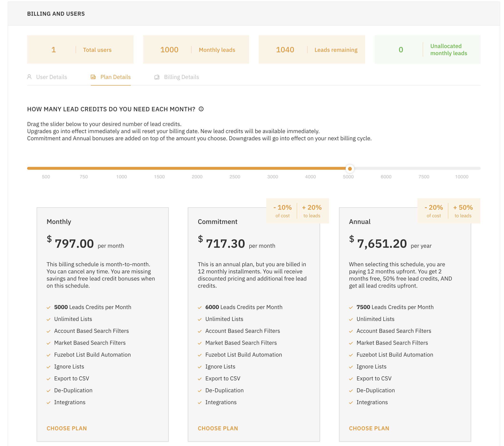Click Commitment plan's Export to CSV checkmark
The image size is (504, 446).
click(x=200, y=379)
